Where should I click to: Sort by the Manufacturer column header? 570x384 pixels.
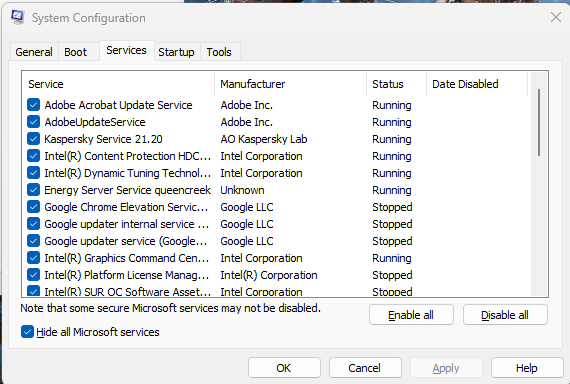[x=290, y=84]
